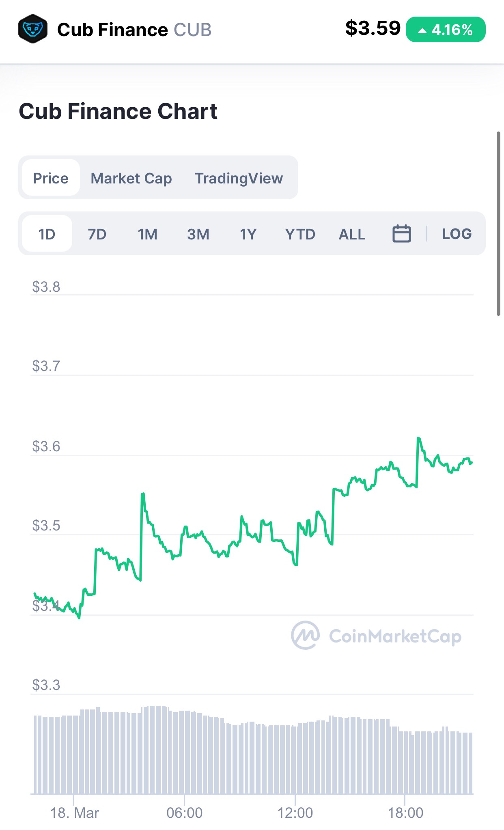Switch chart range to 7D

click(97, 234)
